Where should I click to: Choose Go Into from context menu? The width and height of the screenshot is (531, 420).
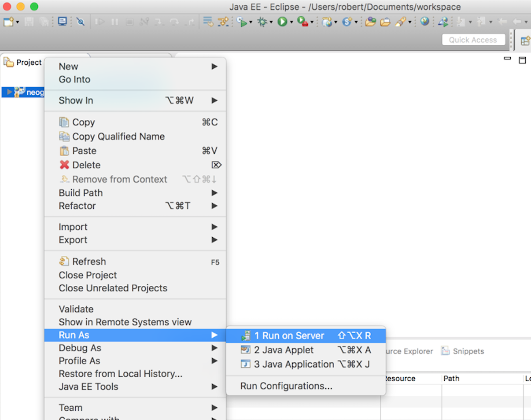click(135, 80)
